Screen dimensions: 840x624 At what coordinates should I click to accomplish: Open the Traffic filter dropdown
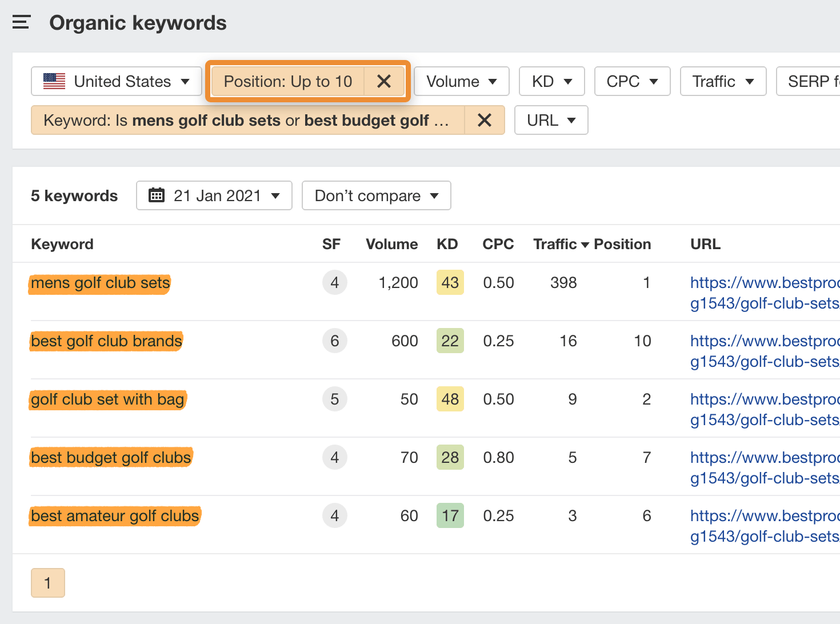723,82
